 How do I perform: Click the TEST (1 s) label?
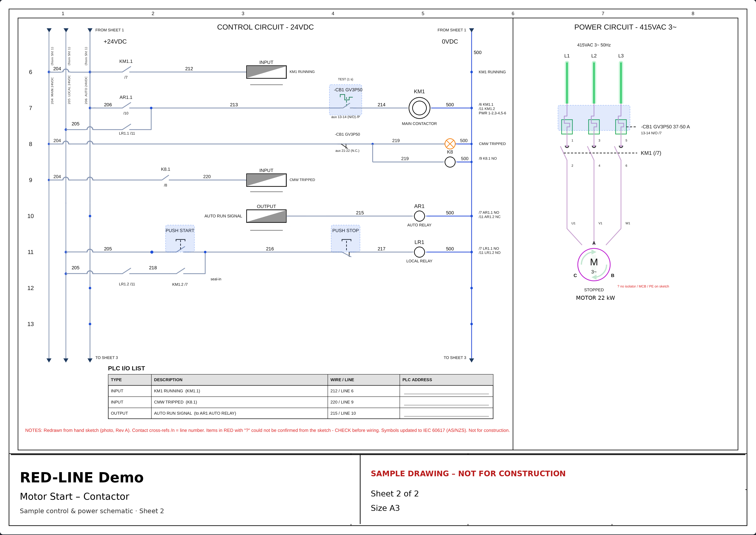tap(345, 79)
